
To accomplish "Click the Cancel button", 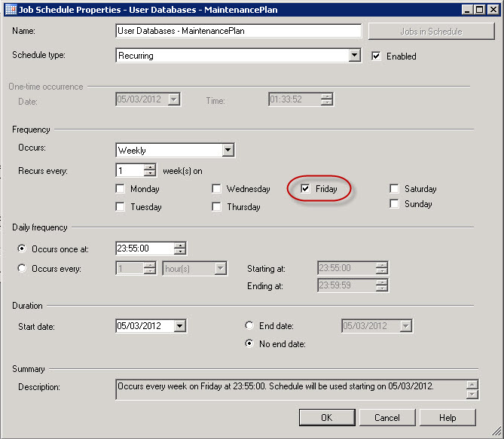I will 387,417.
